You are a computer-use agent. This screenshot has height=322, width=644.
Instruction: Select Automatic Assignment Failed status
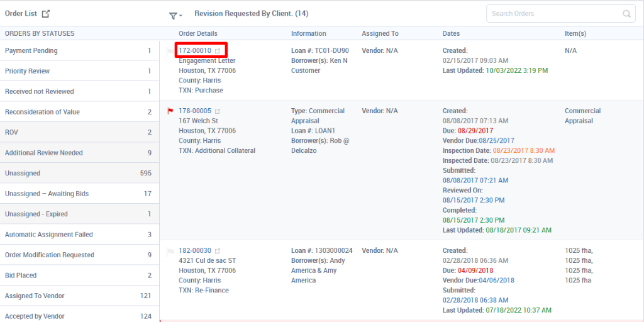(x=79, y=235)
